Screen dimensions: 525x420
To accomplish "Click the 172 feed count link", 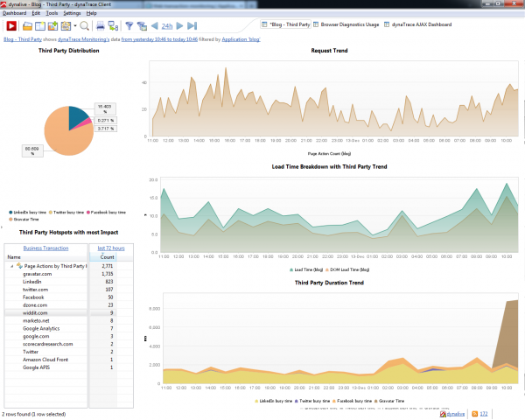I will tap(484, 414).
